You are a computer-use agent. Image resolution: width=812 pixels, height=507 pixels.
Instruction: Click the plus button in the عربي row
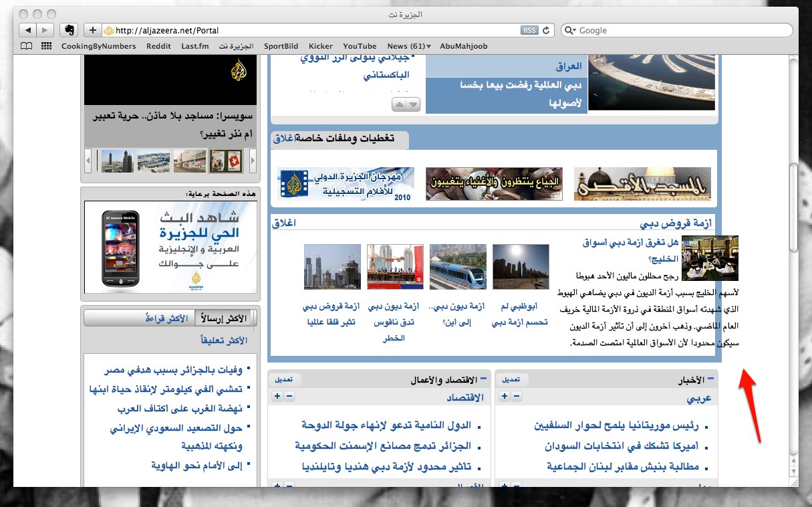(x=505, y=397)
